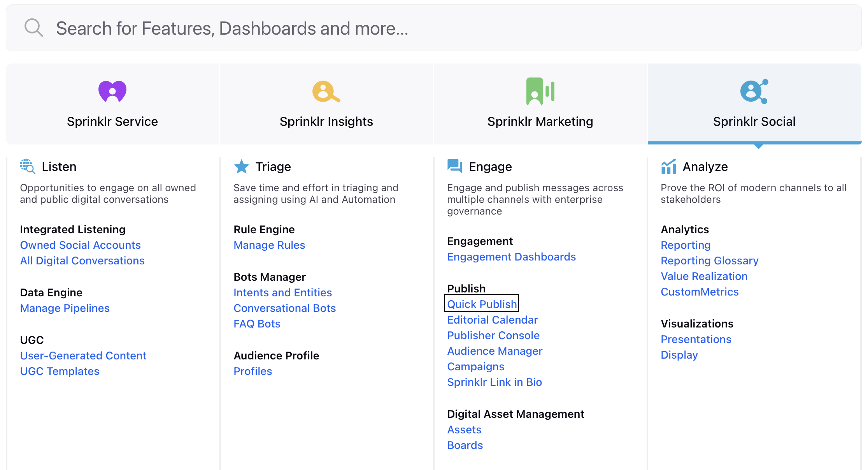Open Publisher Console

pyautogui.click(x=493, y=335)
